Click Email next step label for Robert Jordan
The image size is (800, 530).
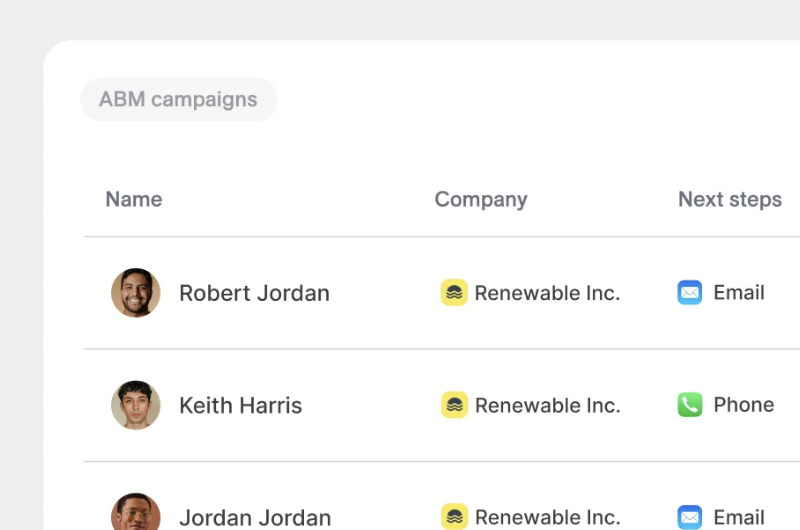[739, 292]
